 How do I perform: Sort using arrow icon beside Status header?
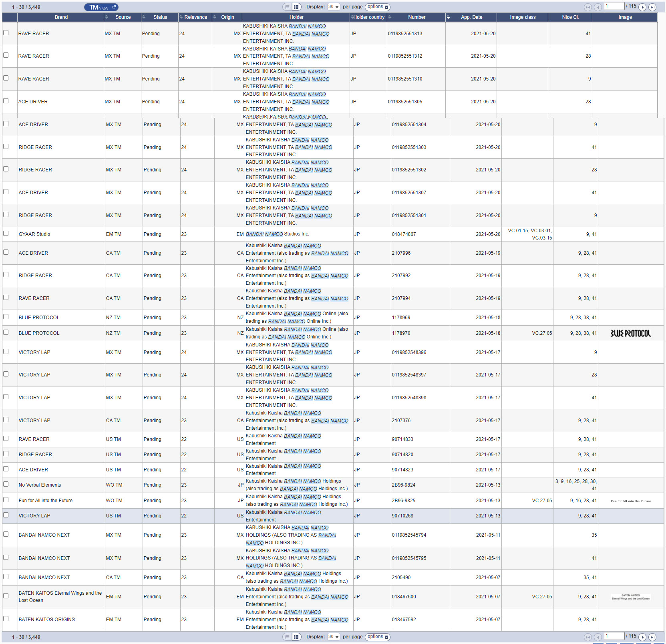pyautogui.click(x=144, y=17)
